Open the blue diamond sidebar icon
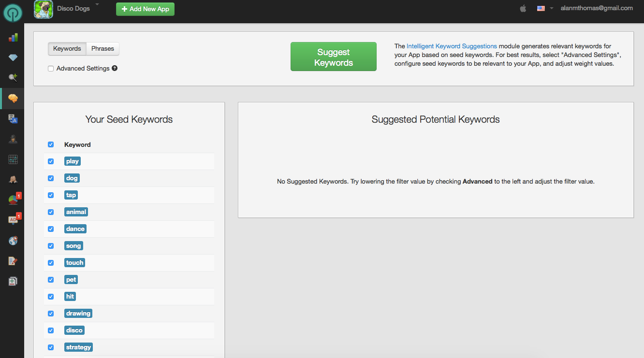 (x=13, y=57)
